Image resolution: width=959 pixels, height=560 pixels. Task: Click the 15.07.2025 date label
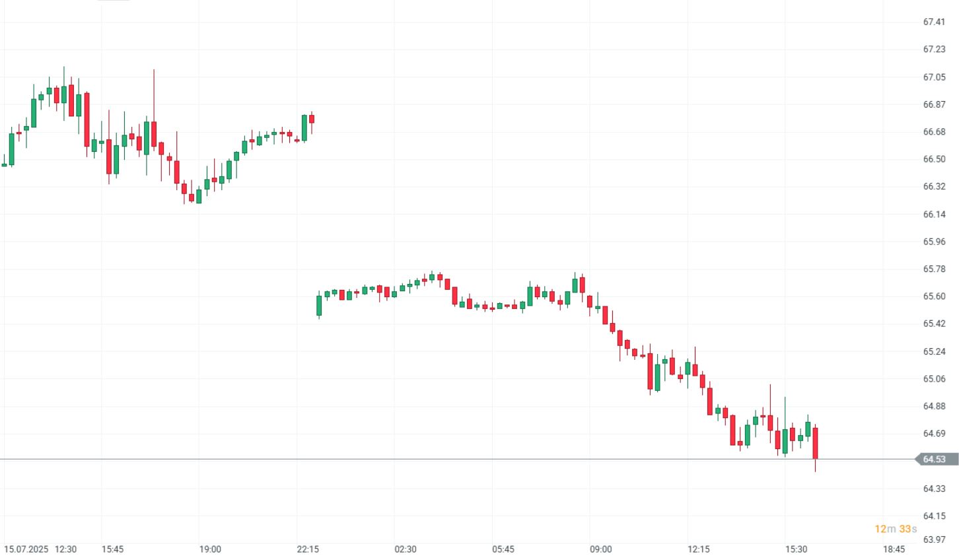(x=26, y=549)
